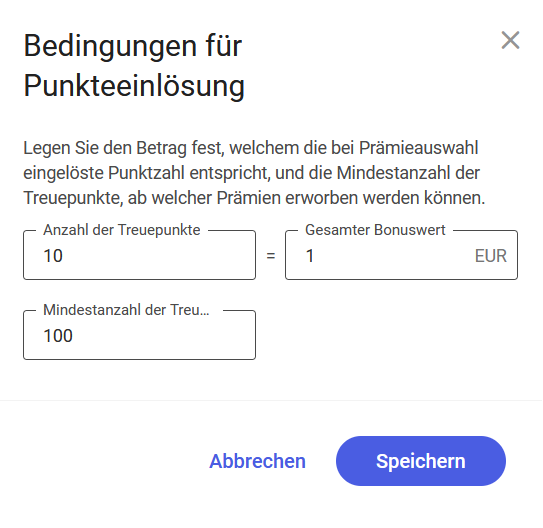Viewport: 543px width, 528px height.
Task: Click the equals sign between fields
Action: (271, 256)
